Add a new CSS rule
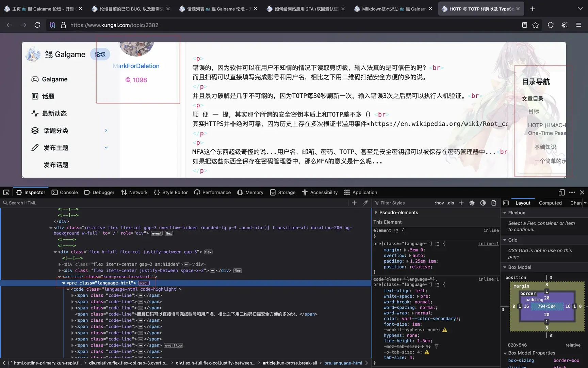This screenshot has width=588, height=368. [x=461, y=203]
